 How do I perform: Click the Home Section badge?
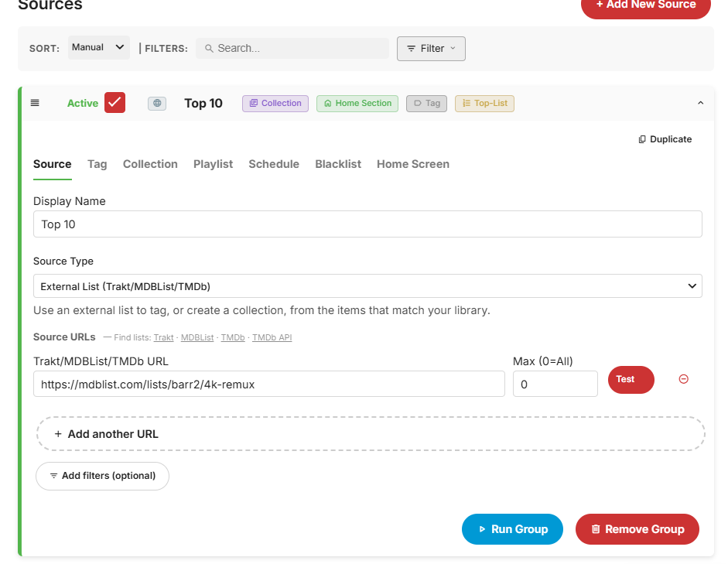click(x=357, y=103)
